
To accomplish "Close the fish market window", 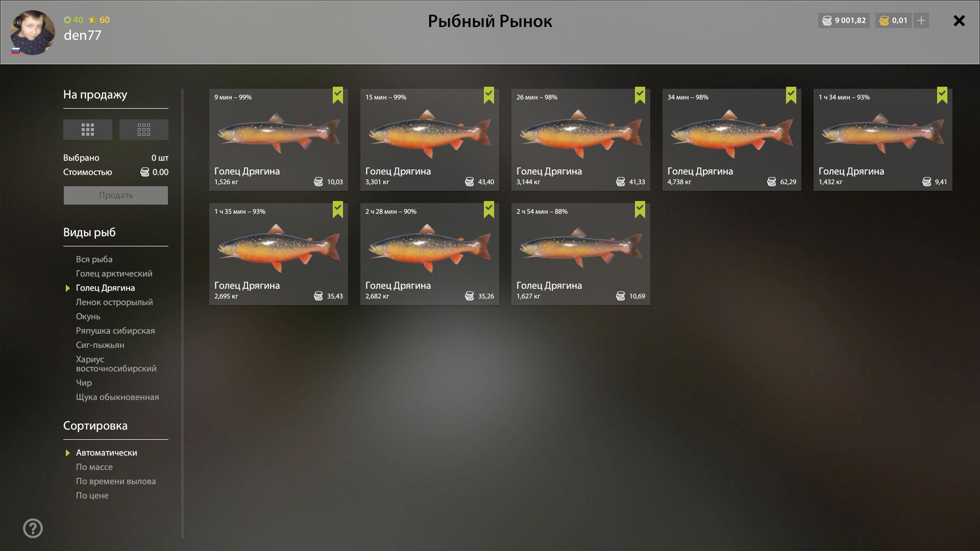I will click(x=959, y=21).
